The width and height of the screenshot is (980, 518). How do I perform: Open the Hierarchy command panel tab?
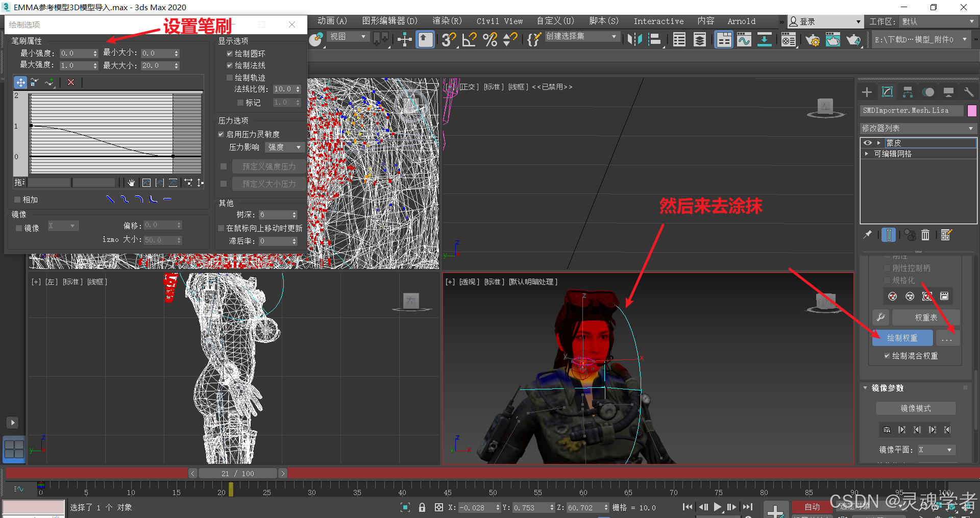tap(908, 92)
